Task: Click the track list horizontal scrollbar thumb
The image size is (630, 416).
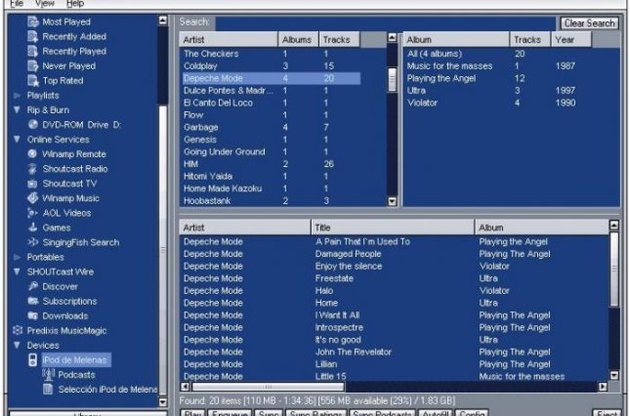Action: (x=268, y=387)
